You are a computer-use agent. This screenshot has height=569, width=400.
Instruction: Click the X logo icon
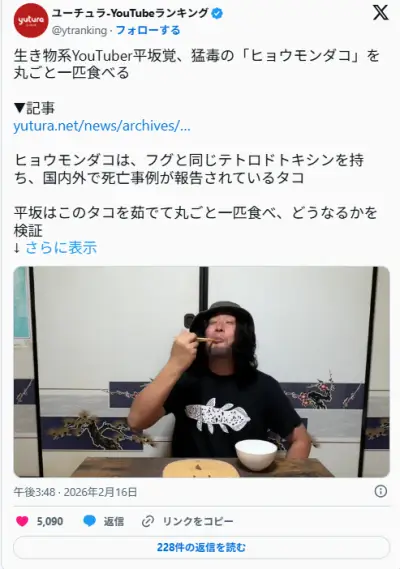click(380, 13)
